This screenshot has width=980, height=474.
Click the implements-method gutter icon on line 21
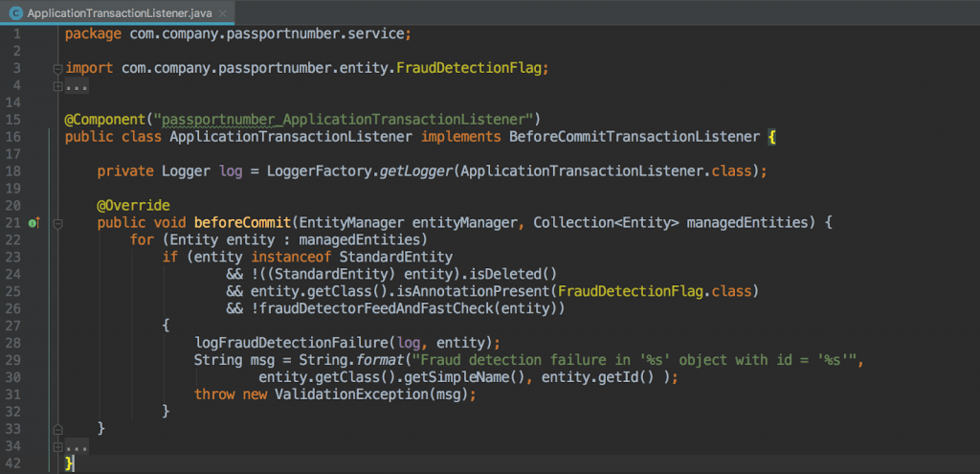(x=33, y=223)
